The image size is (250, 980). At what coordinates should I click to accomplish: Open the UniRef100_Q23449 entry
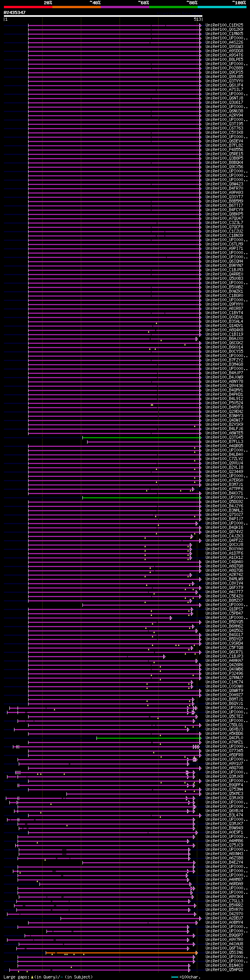tap(224, 471)
